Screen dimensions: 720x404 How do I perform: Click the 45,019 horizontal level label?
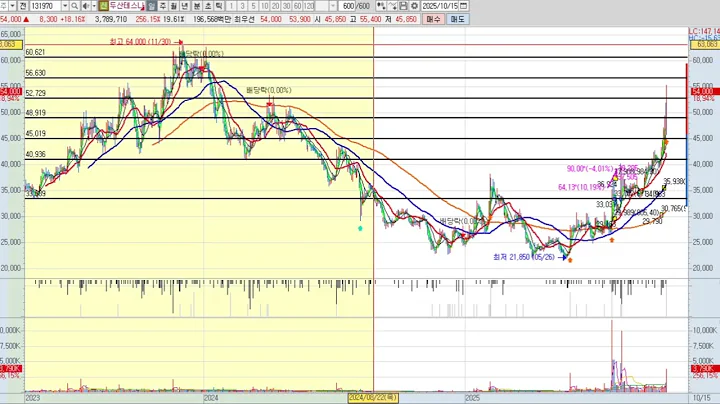[x=35, y=134]
